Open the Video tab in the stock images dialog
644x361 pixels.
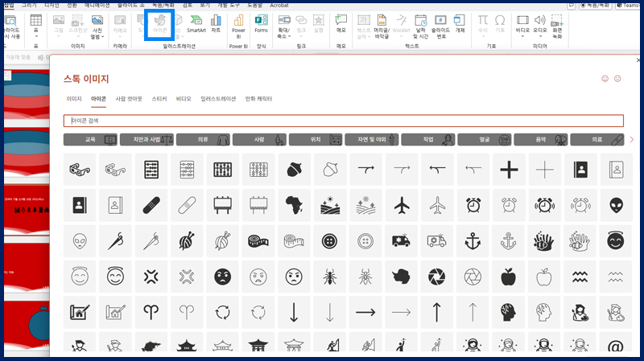(x=184, y=99)
